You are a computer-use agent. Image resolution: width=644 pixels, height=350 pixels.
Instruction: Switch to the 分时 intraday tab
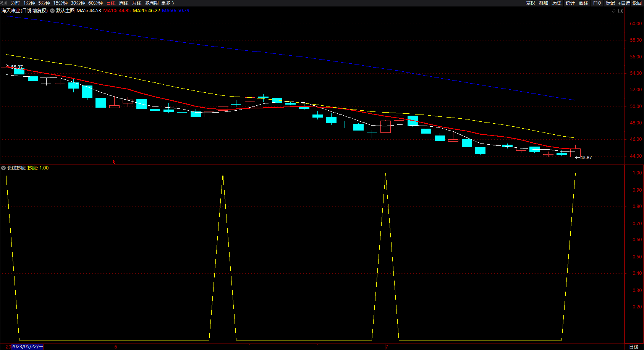tap(15, 3)
